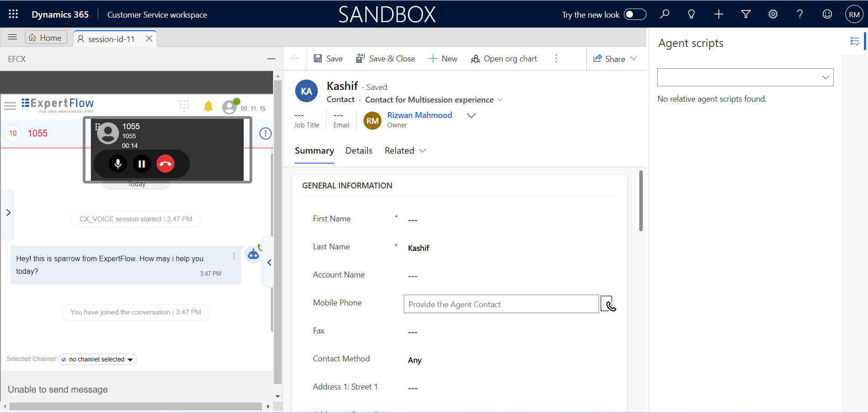
Task: Open the Selected Channel dropdown
Action: 98,359
